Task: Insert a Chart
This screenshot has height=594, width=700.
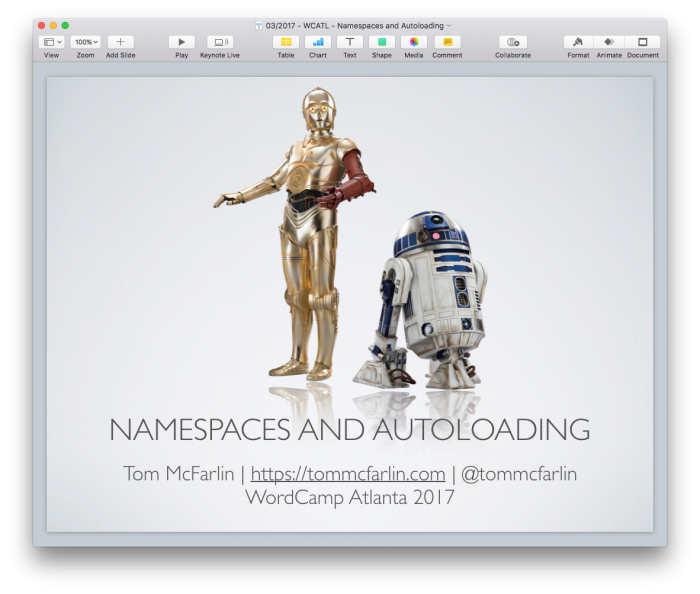Action: click(x=318, y=42)
